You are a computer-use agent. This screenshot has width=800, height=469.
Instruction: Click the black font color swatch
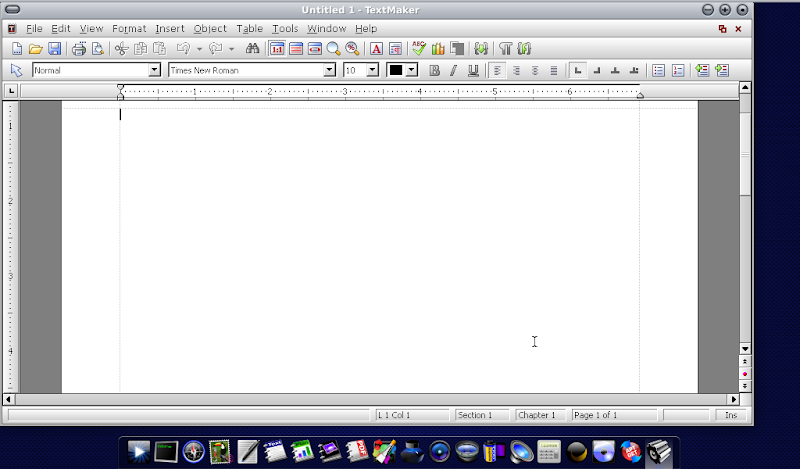(x=396, y=70)
